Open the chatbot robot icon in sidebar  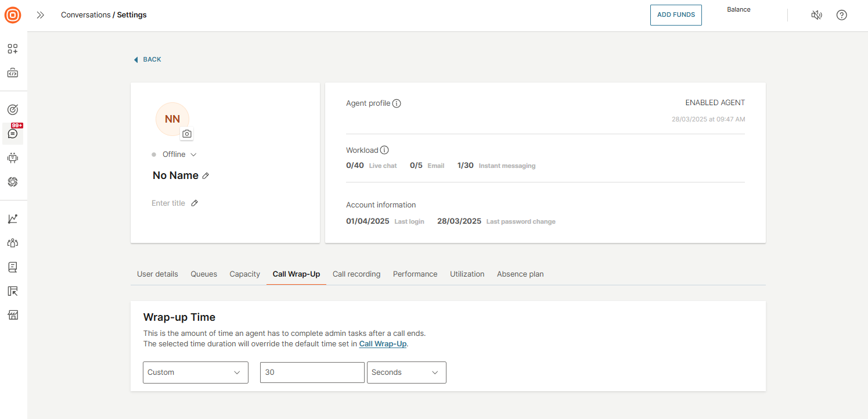pos(13,157)
